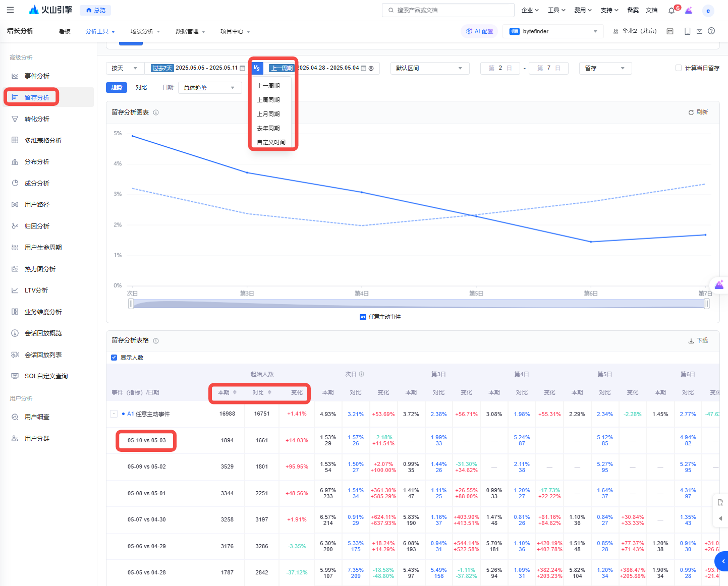Click the calendar icon after 2025.05.11
The image size is (728, 586).
[x=242, y=68]
